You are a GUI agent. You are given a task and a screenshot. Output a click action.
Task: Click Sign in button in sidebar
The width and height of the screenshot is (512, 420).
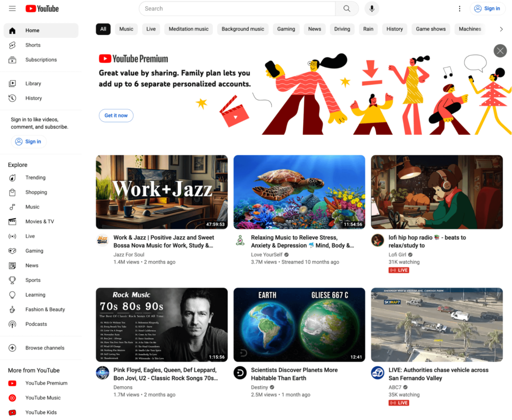coord(29,142)
